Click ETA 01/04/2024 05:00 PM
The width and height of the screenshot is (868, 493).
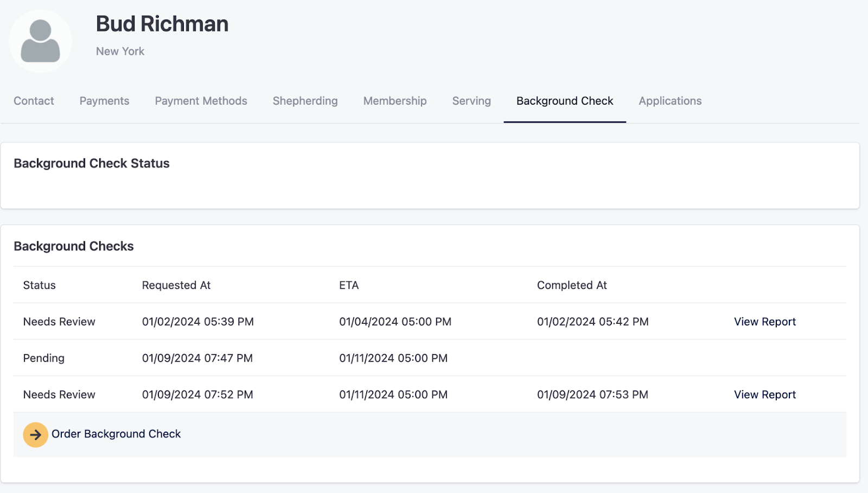coord(395,322)
